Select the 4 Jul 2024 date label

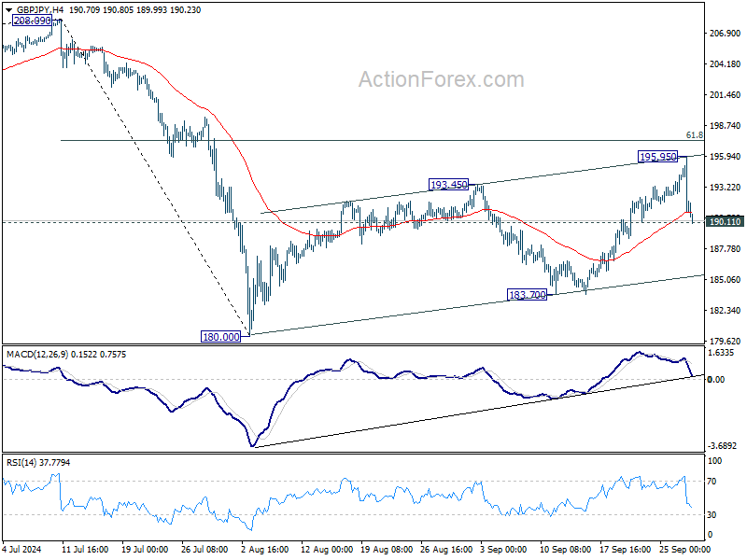tap(21, 549)
